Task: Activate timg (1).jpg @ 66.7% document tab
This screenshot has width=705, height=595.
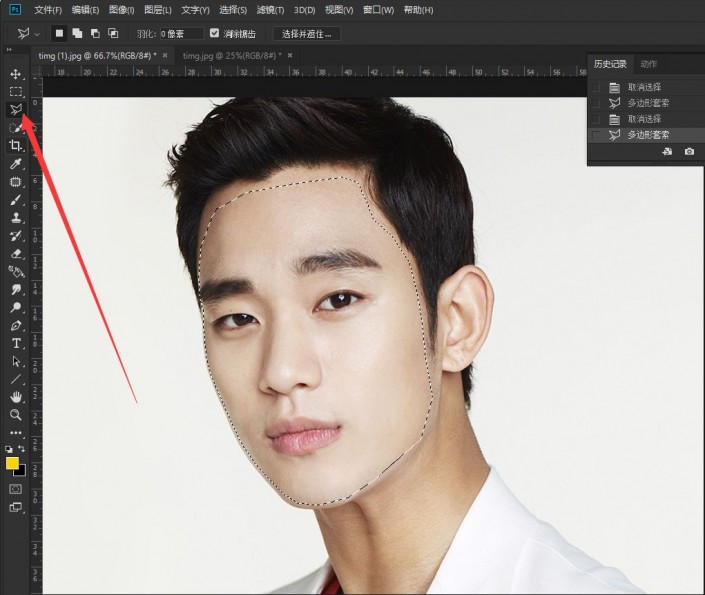Action: 98,56
